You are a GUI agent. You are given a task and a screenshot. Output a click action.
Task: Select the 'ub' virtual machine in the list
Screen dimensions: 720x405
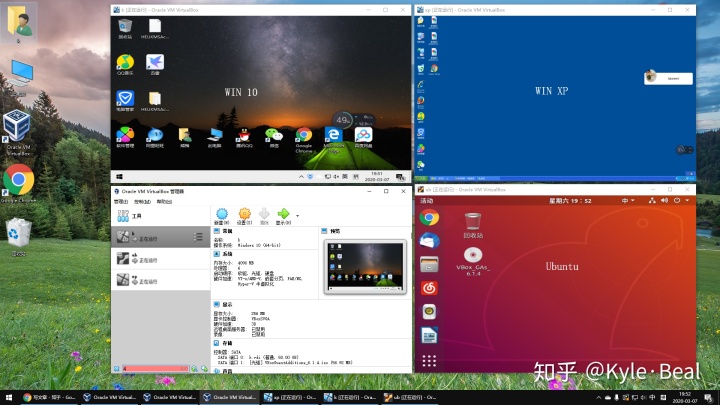(161, 258)
